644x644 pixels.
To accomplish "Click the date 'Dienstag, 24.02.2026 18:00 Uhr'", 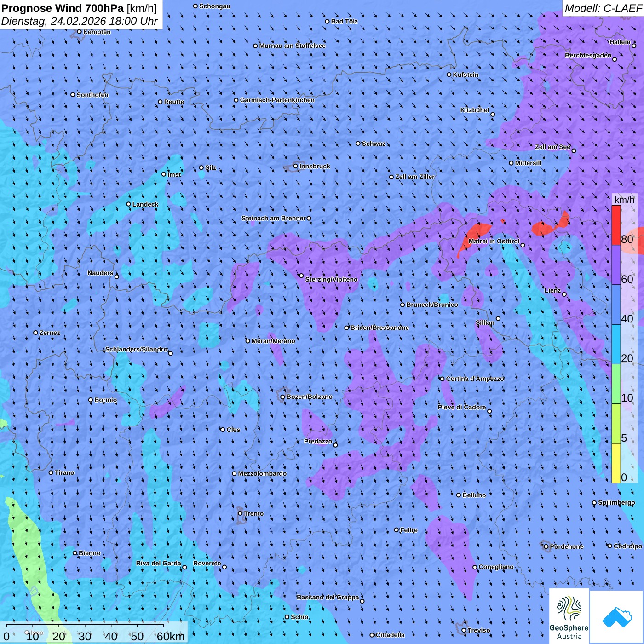I will tap(80, 21).
